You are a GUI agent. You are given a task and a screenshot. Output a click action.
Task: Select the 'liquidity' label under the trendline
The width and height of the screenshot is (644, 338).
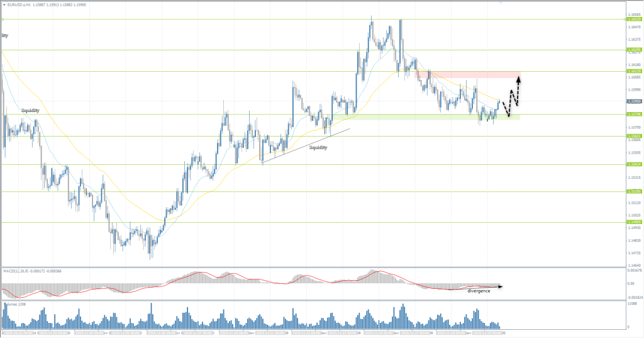pyautogui.click(x=318, y=147)
